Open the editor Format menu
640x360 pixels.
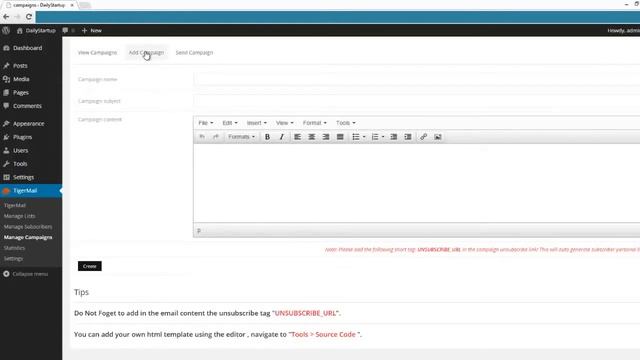[315, 123]
